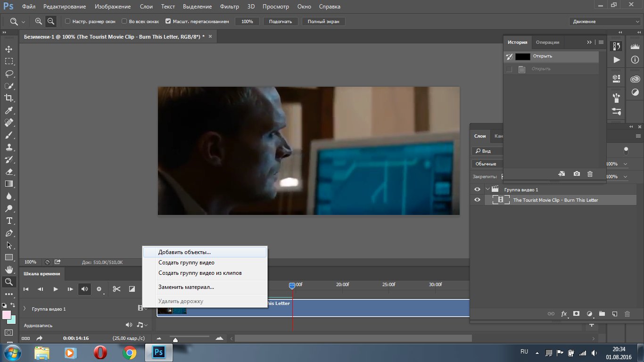This screenshot has height=362, width=644.
Task: Collapse the 'Группа видео 1' layer group
Action: (x=487, y=189)
